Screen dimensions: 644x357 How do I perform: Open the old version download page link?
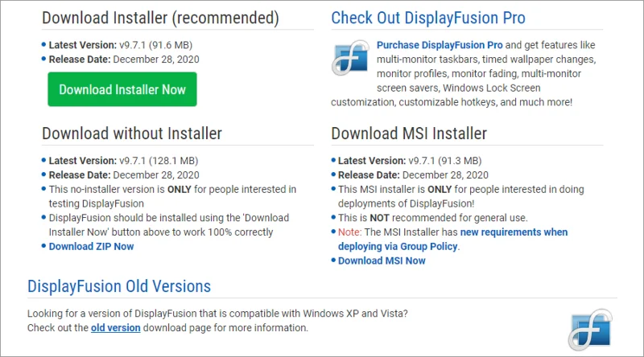tap(115, 328)
